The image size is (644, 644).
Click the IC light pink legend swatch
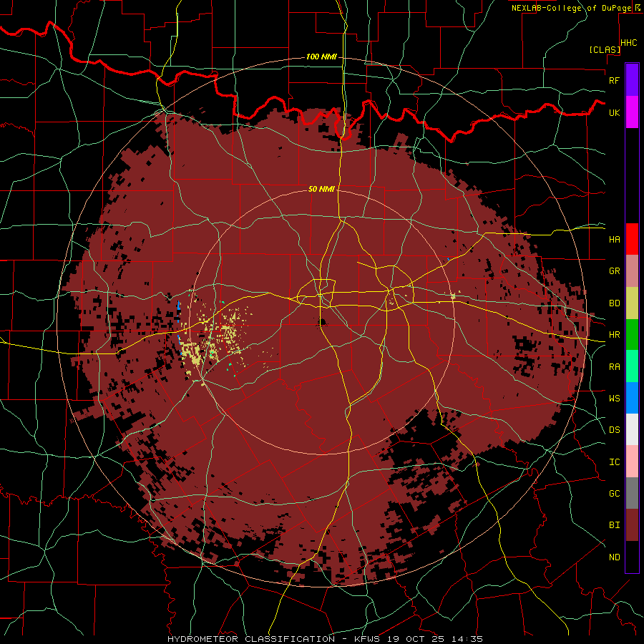[632, 462]
